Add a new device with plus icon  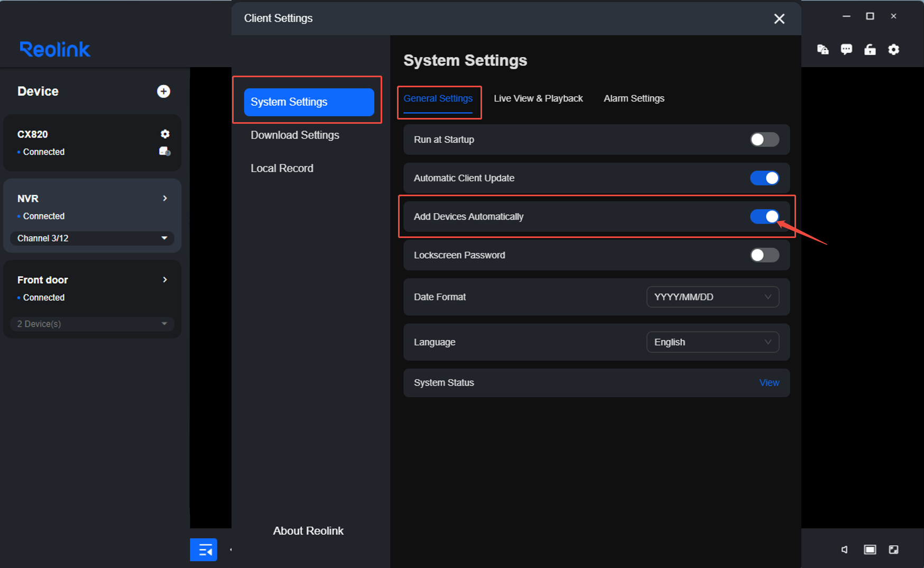(163, 91)
